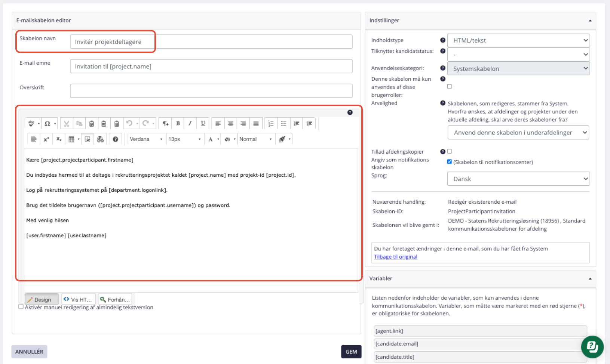Insert a numbered list
610x364 pixels.
(271, 123)
